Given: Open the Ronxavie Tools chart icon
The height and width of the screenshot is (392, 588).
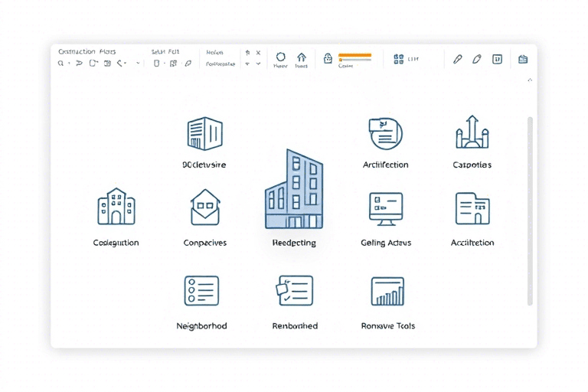Looking at the screenshot, I should click(x=387, y=291).
